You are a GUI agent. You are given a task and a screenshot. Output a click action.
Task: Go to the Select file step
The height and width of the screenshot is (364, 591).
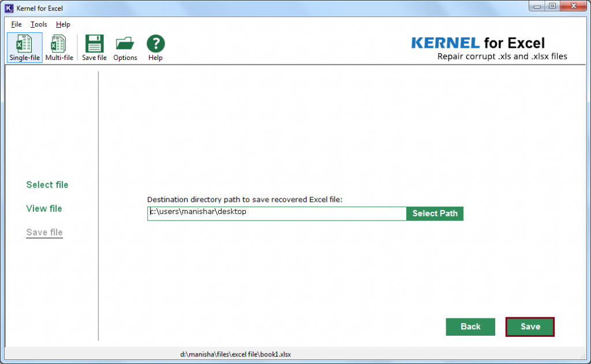47,185
